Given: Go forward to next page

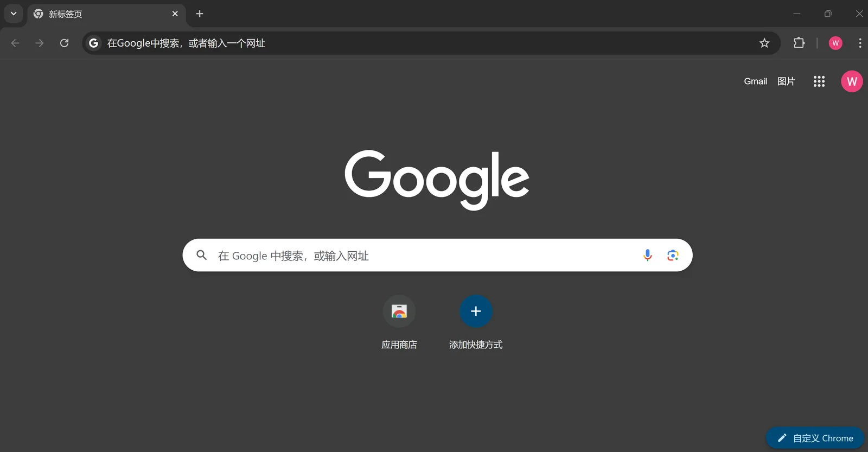Looking at the screenshot, I should tap(40, 43).
